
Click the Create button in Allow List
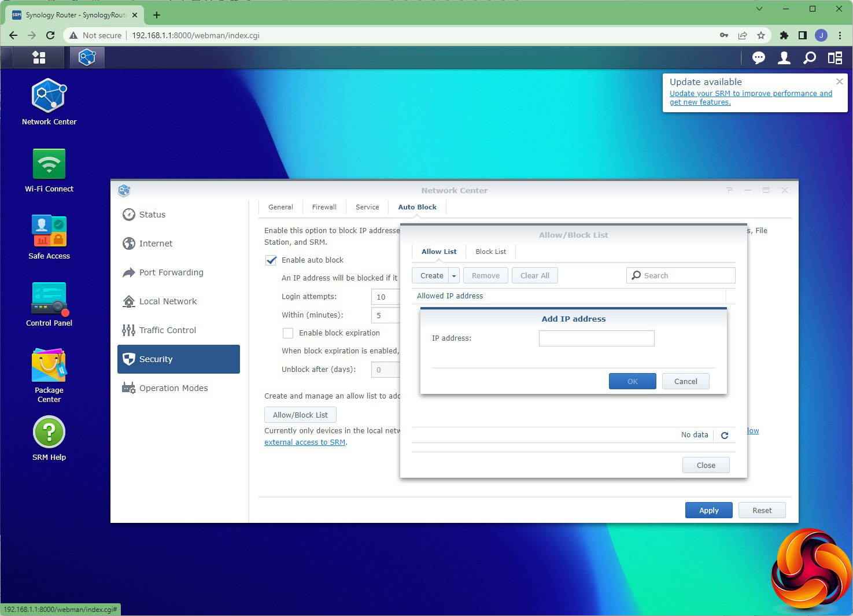pyautogui.click(x=431, y=276)
